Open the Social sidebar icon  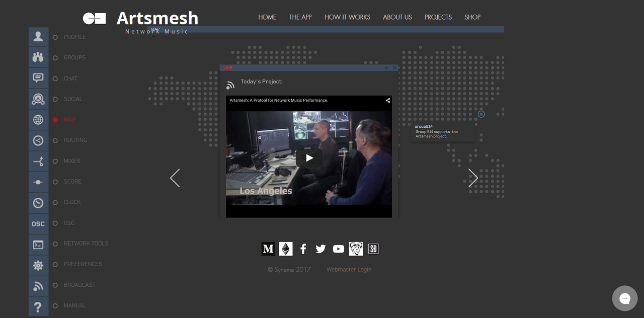coord(38,99)
